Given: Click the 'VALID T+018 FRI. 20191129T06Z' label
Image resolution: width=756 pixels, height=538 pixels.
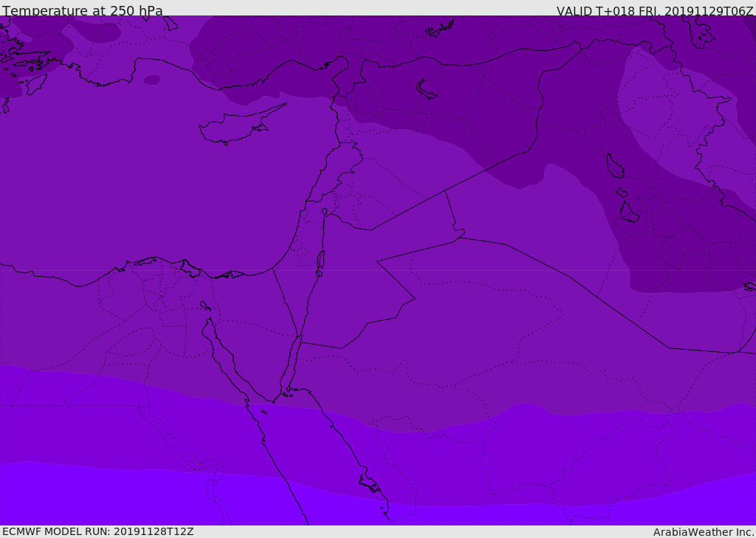Looking at the screenshot, I should (655, 11).
